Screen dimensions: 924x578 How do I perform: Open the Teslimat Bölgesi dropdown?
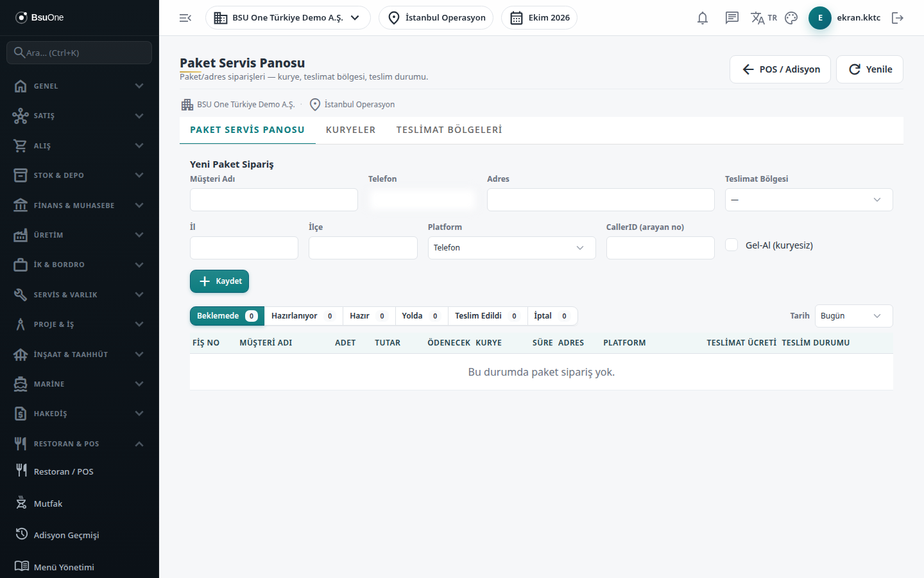[x=809, y=200]
